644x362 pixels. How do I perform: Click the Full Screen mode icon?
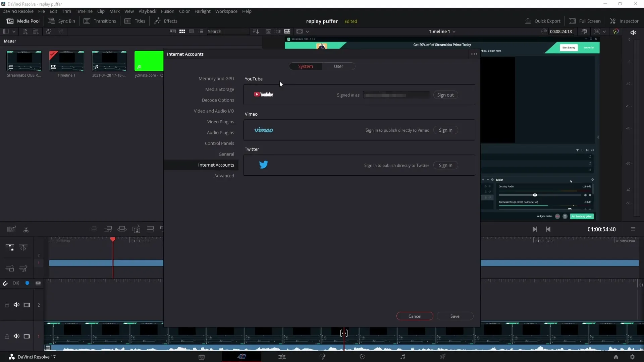click(x=572, y=21)
